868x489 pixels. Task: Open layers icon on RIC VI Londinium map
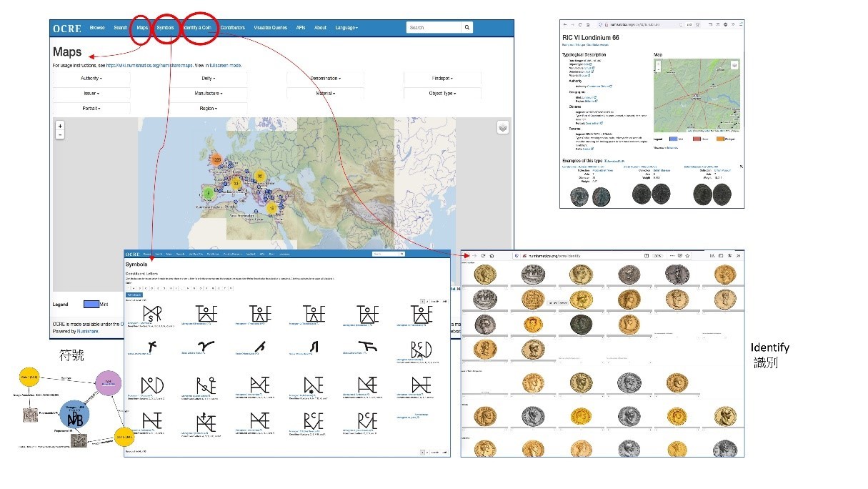coord(734,65)
